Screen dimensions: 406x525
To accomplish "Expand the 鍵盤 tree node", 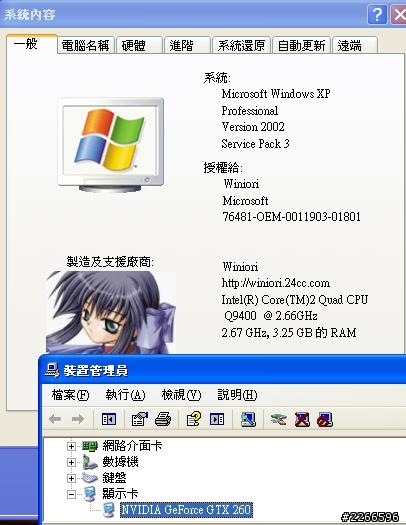I will pyautogui.click(x=71, y=478).
